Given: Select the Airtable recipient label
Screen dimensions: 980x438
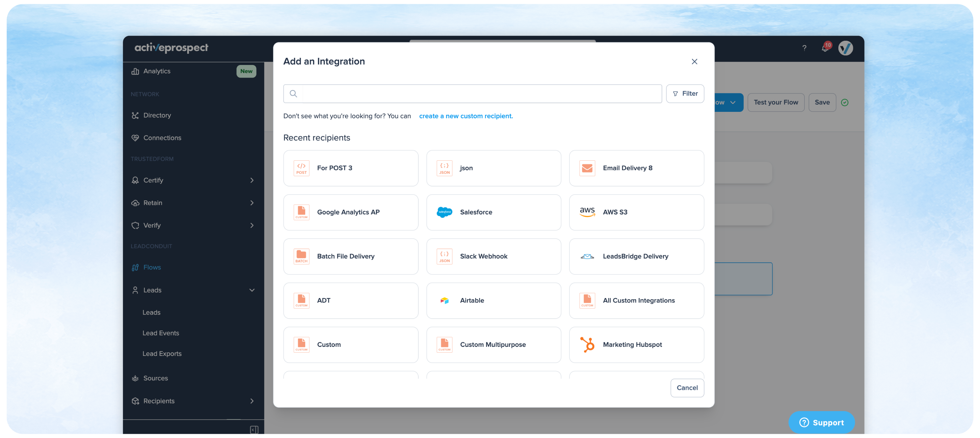Looking at the screenshot, I should (x=472, y=300).
